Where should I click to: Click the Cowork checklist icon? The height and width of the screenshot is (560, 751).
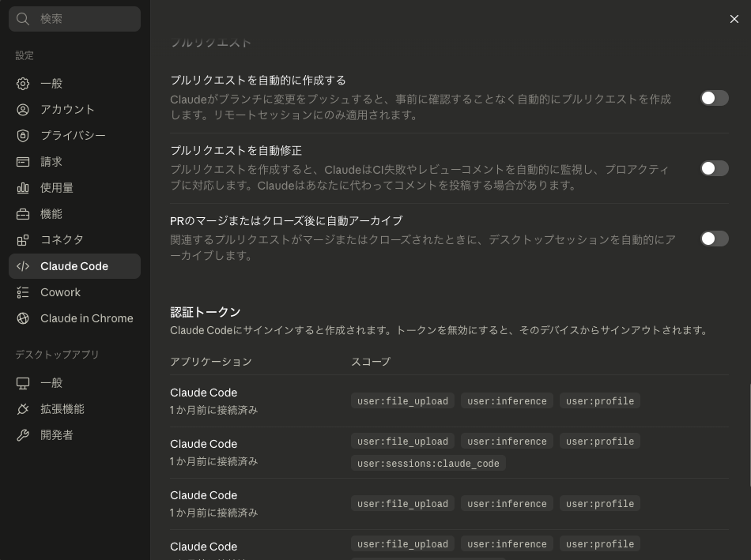(x=22, y=292)
